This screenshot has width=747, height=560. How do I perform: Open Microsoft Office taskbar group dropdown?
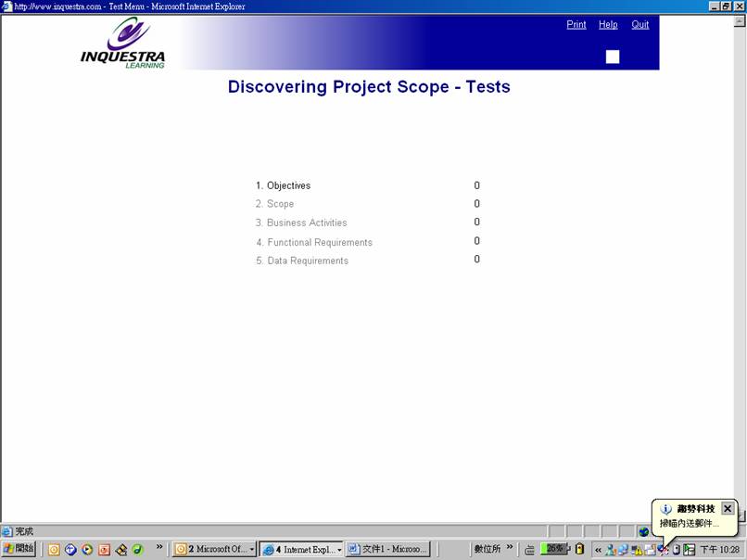click(x=252, y=549)
